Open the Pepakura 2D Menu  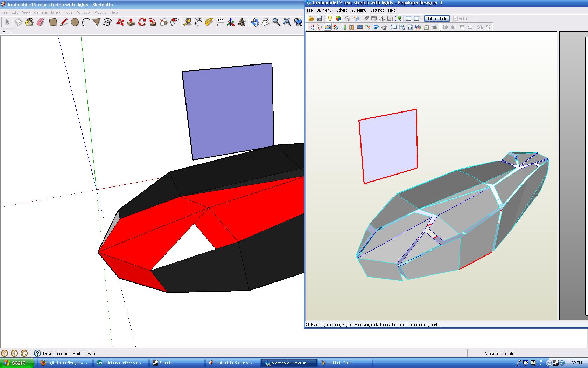[359, 10]
